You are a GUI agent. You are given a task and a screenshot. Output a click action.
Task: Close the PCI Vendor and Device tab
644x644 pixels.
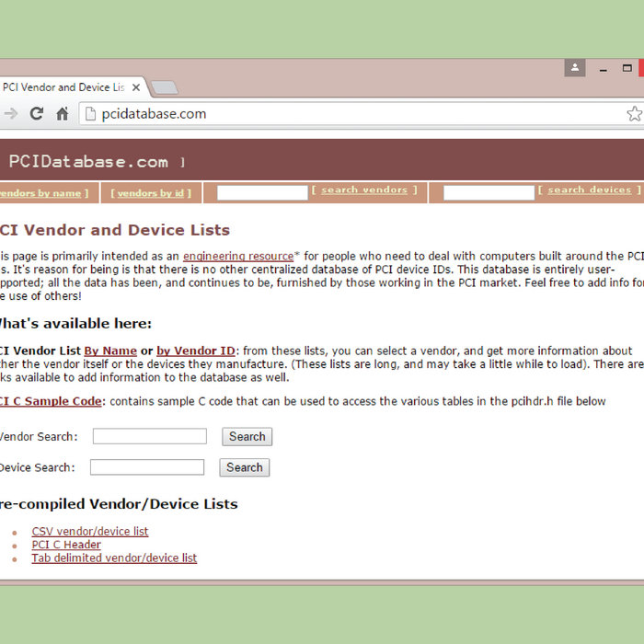coord(136,87)
